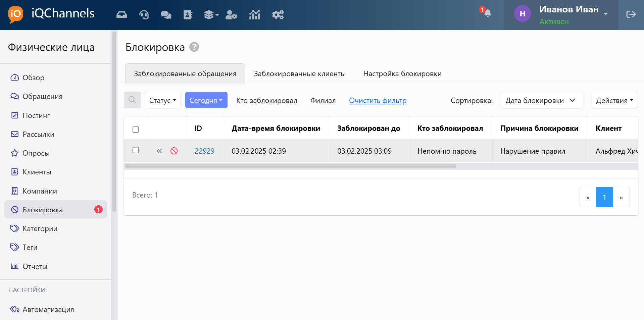Open Отчеты in the sidebar

tap(55, 266)
